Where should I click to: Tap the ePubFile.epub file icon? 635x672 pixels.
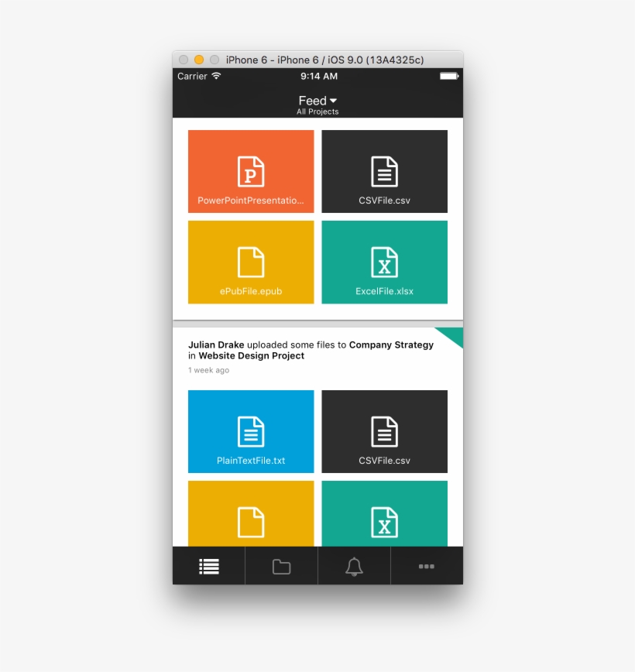(250, 262)
